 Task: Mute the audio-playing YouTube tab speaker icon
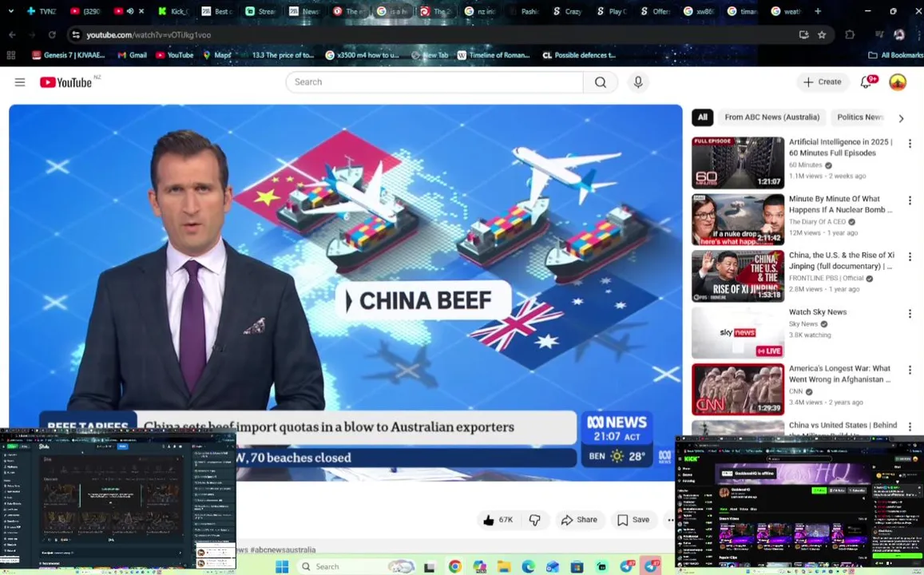[x=130, y=11]
